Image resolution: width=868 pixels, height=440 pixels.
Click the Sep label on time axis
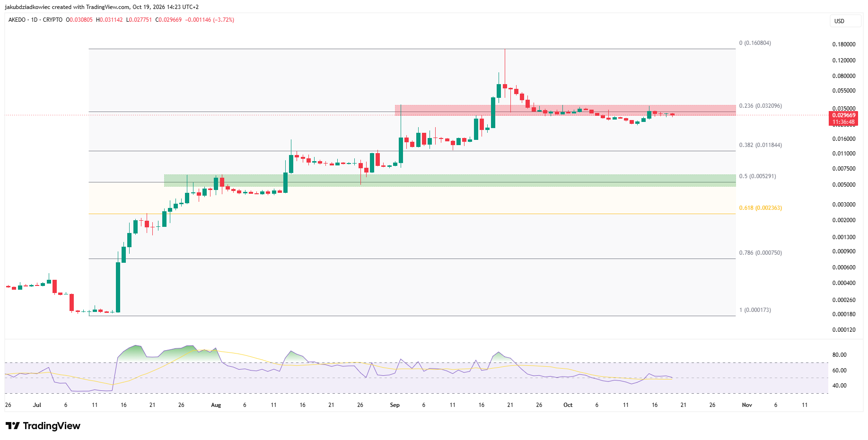(x=395, y=405)
